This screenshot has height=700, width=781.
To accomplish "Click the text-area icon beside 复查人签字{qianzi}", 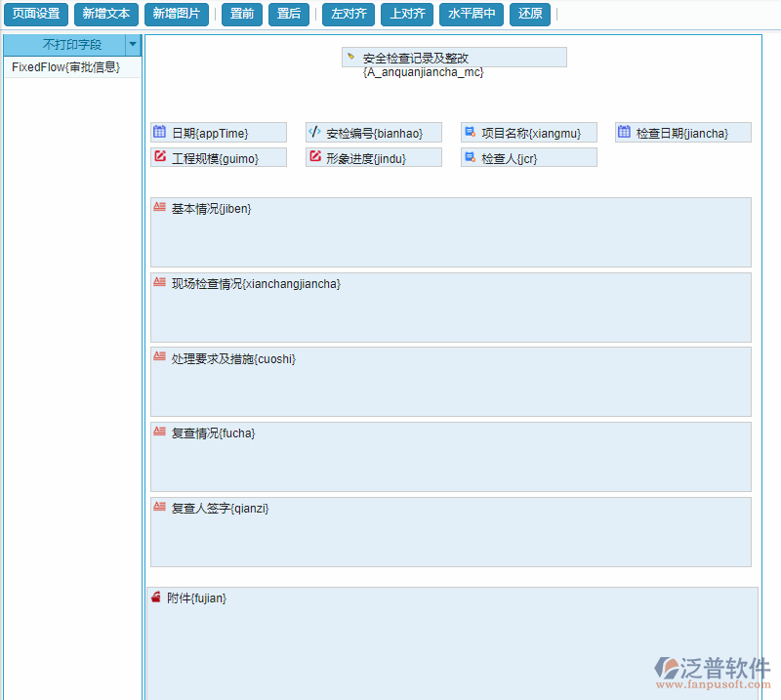I will tap(159, 507).
